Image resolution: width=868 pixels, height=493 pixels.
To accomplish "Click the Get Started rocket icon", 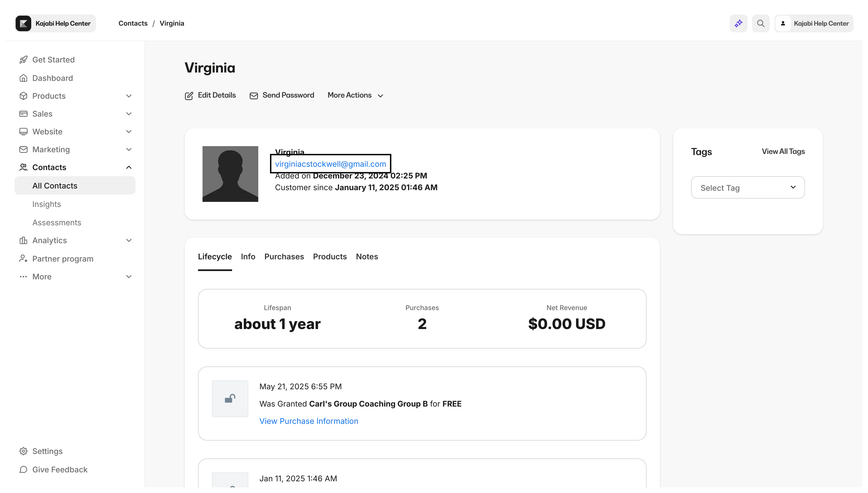I will pyautogui.click(x=23, y=60).
